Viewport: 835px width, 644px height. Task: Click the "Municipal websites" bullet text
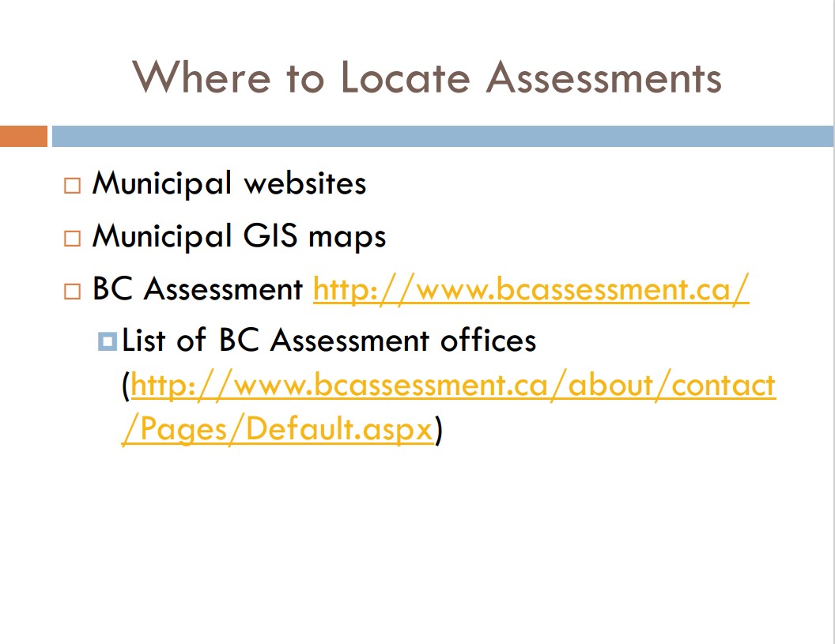point(229,183)
